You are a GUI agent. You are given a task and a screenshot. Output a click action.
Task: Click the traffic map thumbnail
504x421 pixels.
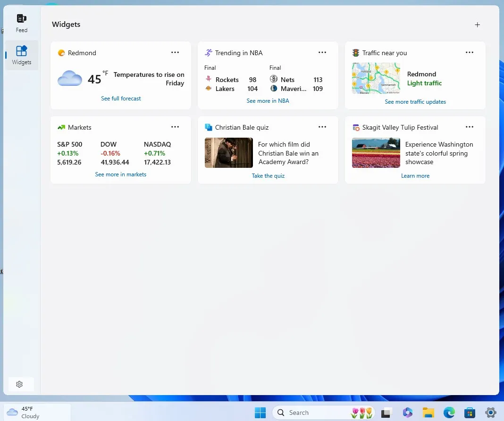[x=376, y=78]
